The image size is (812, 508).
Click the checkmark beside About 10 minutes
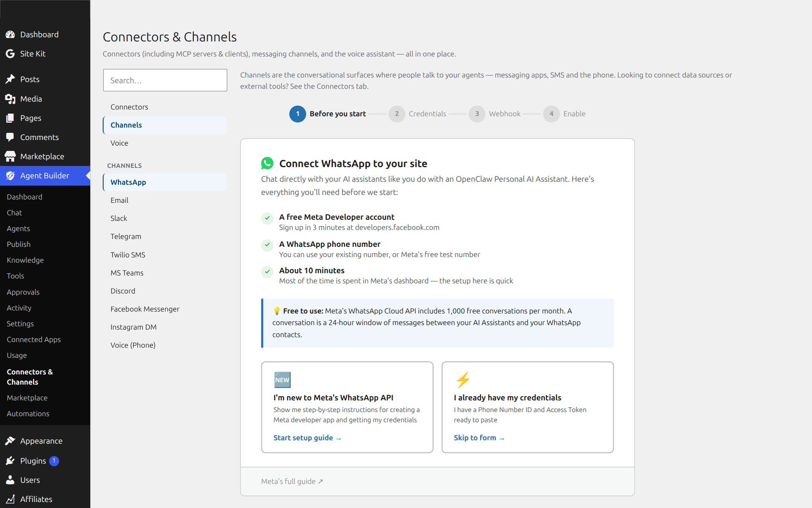click(x=267, y=271)
